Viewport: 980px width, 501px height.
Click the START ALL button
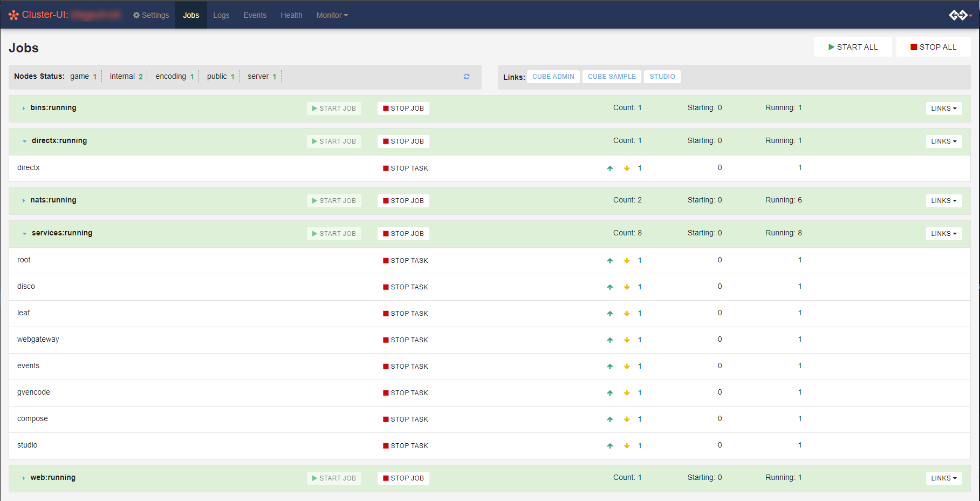853,47
